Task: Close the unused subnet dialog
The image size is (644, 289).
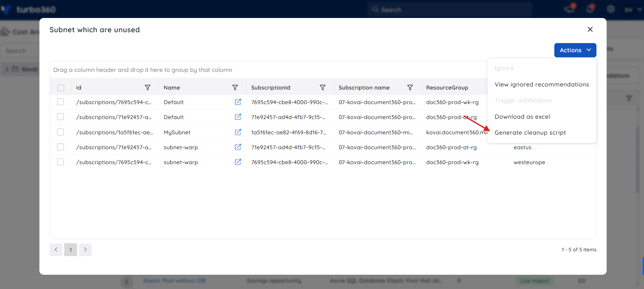Action: tap(590, 30)
